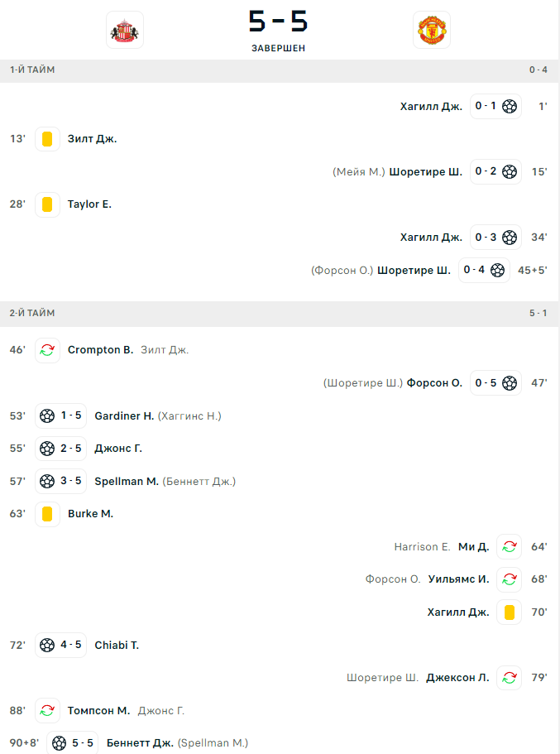Click the substitution arrows icon at 64'
Image resolution: width=560 pixels, height=754 pixels.
click(x=510, y=547)
